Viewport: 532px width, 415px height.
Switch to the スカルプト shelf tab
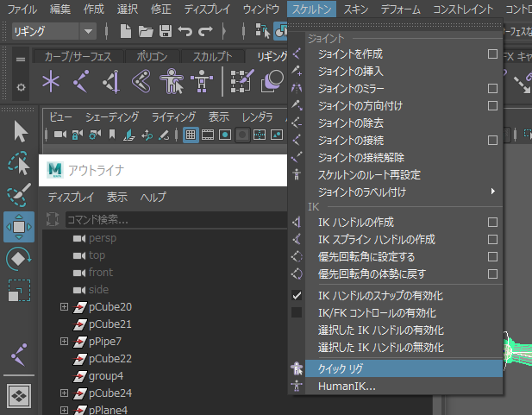[212, 56]
